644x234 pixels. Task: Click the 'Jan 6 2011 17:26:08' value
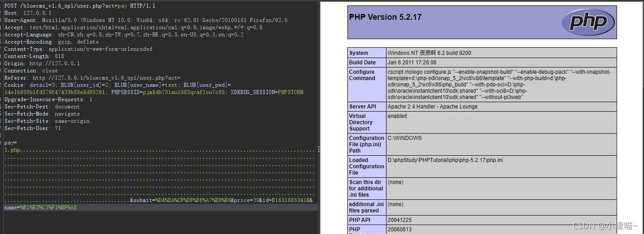501,62
